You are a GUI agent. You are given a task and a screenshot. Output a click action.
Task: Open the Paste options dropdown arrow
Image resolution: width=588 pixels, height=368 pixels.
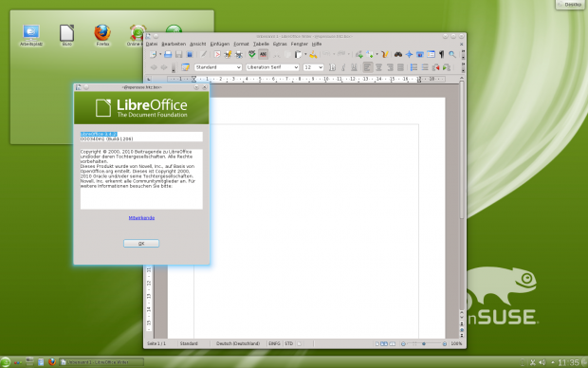305,55
